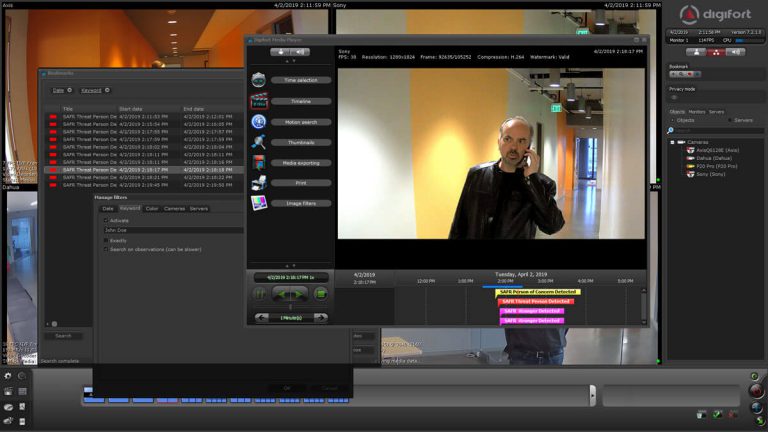This screenshot has height=432, width=768.
Task: Step back one minute with the left arrow
Action: click(262, 317)
